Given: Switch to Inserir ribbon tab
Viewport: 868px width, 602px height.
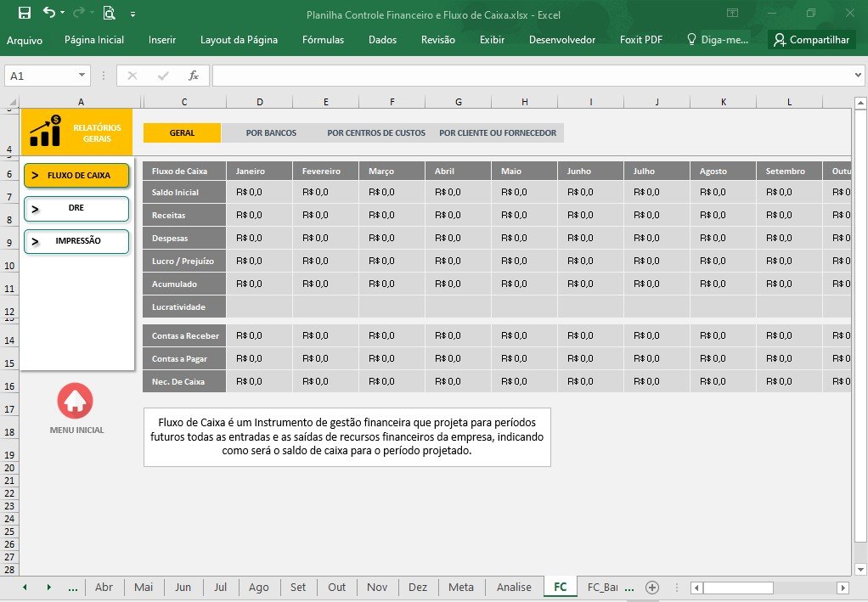Looking at the screenshot, I should (x=162, y=40).
